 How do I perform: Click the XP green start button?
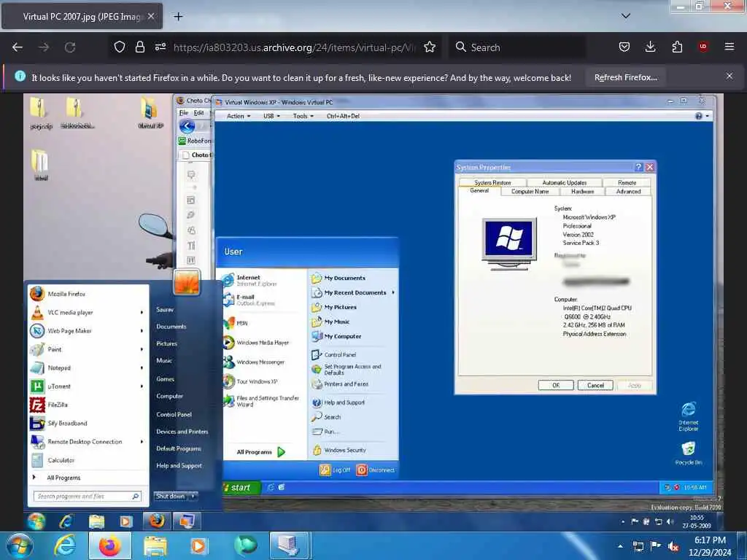point(241,488)
